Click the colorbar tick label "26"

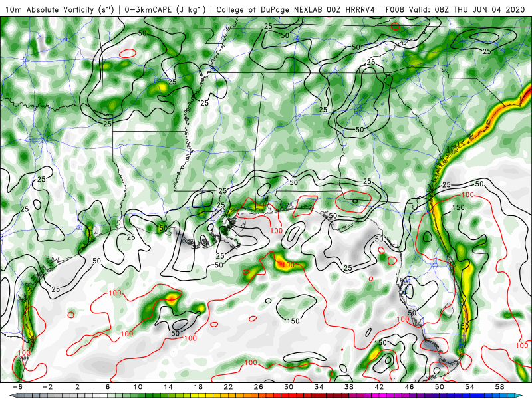(x=259, y=387)
